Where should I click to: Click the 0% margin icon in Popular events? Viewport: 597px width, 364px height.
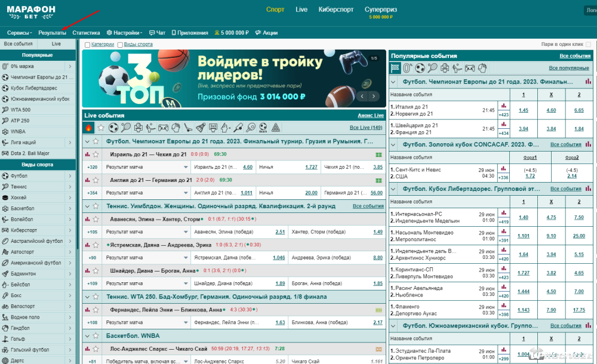(407, 68)
